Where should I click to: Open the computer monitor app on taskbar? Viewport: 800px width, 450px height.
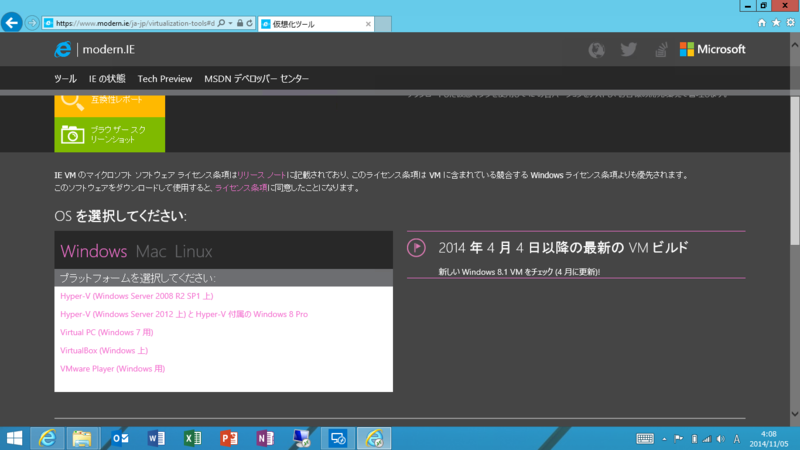[302, 438]
